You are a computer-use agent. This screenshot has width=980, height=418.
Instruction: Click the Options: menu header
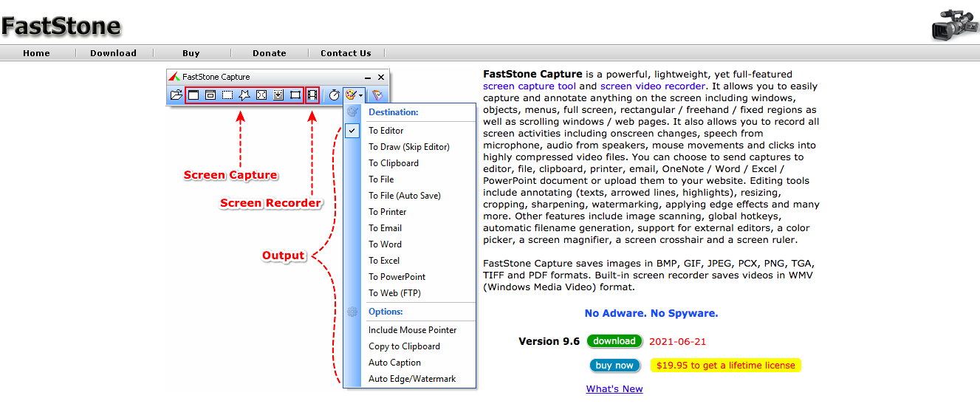[386, 312]
